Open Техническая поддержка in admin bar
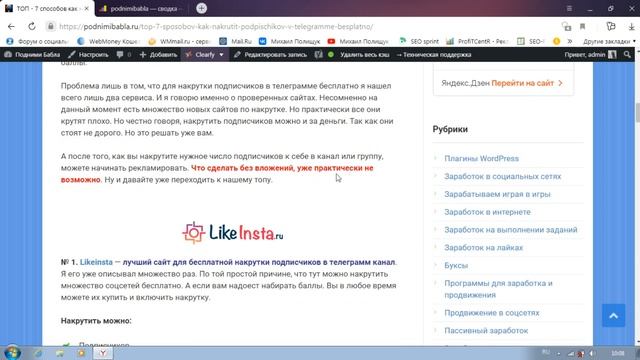The height and width of the screenshot is (360, 640). pos(434,54)
